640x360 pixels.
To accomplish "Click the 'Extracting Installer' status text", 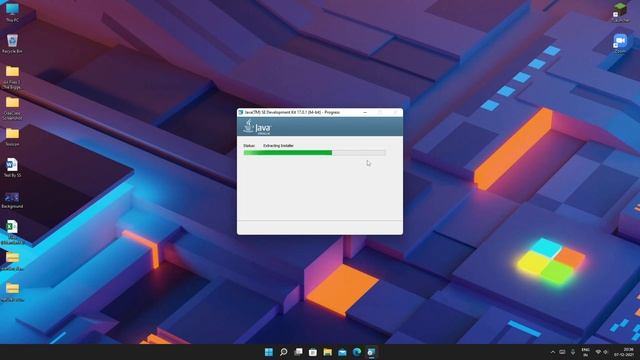I will pyautogui.click(x=278, y=146).
